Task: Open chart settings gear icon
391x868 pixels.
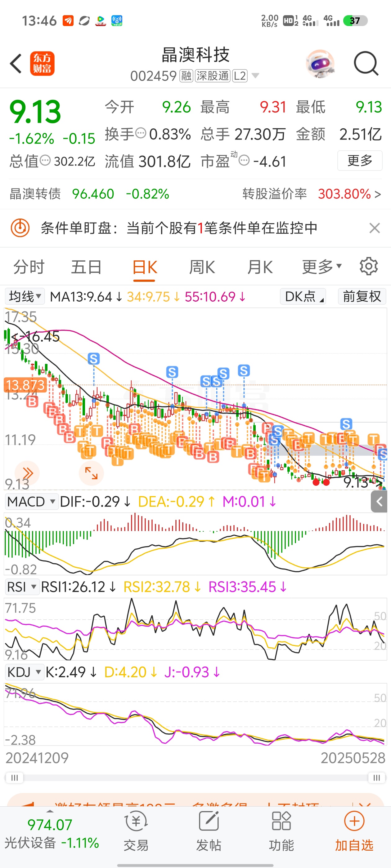Action: tap(368, 267)
